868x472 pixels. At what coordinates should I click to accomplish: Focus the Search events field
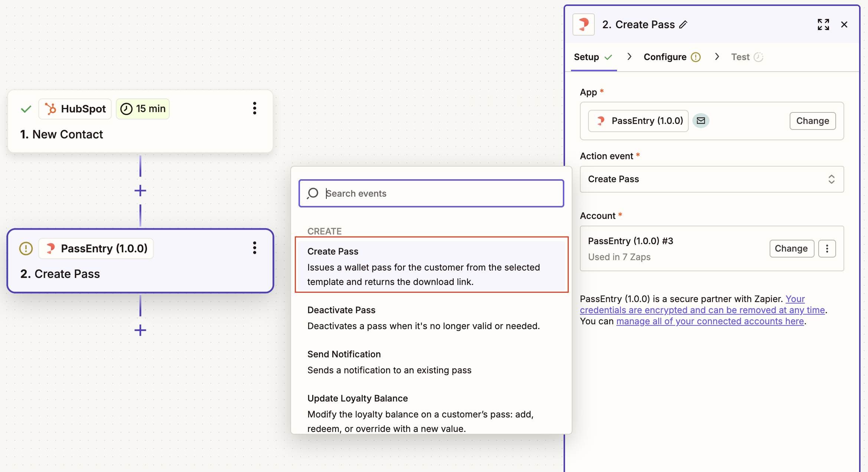point(431,193)
